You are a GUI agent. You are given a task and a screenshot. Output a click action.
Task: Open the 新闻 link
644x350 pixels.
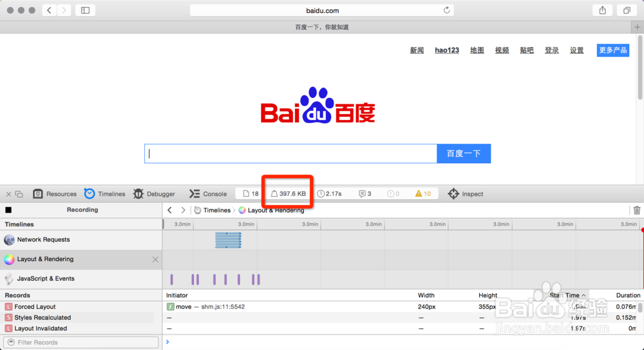(x=417, y=50)
